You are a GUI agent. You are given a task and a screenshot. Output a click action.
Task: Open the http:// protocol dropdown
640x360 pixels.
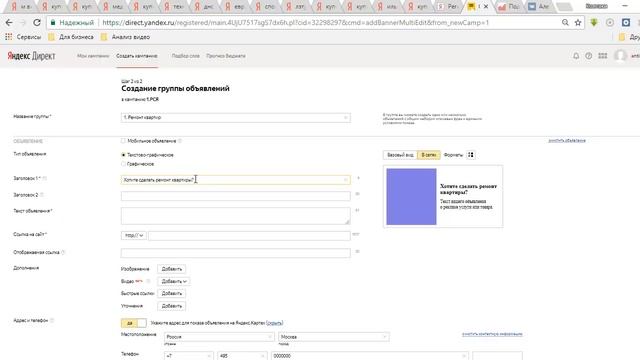(133, 236)
